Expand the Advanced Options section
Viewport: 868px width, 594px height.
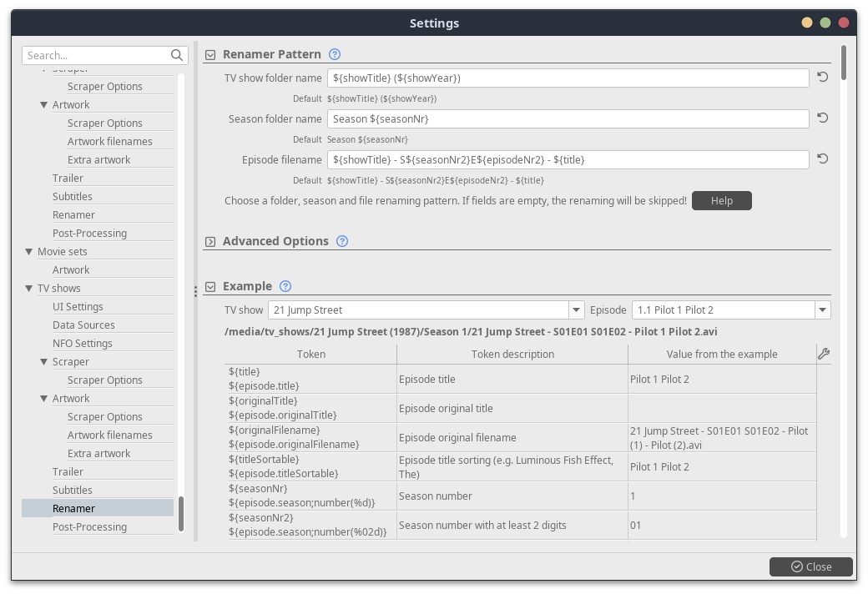pyautogui.click(x=210, y=242)
